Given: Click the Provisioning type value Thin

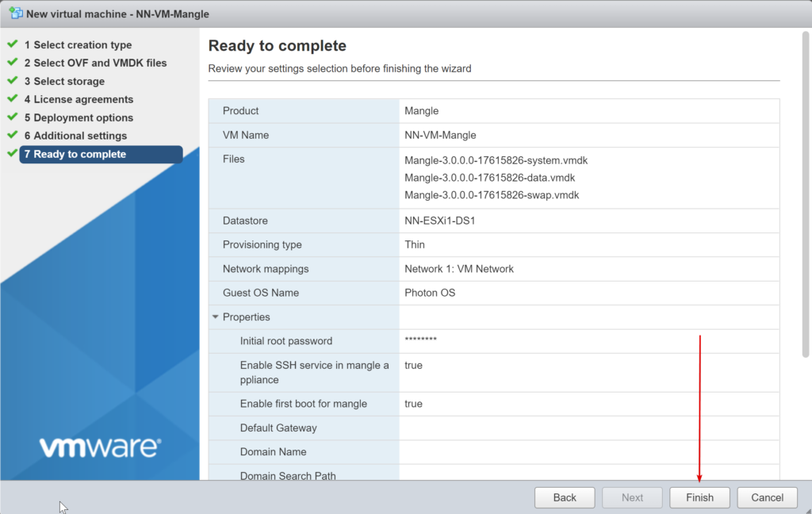Looking at the screenshot, I should tap(415, 244).
